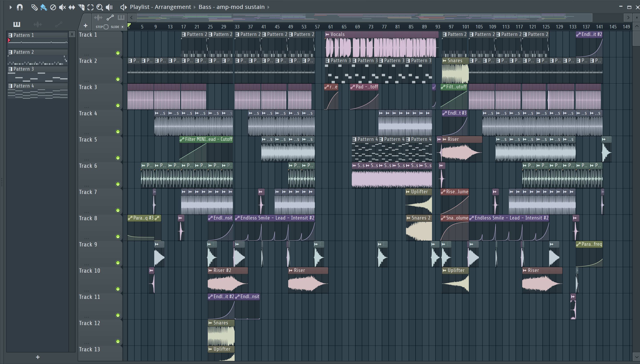The width and height of the screenshot is (640, 364).
Task: Show patterns with picker piano icon
Action: click(17, 24)
